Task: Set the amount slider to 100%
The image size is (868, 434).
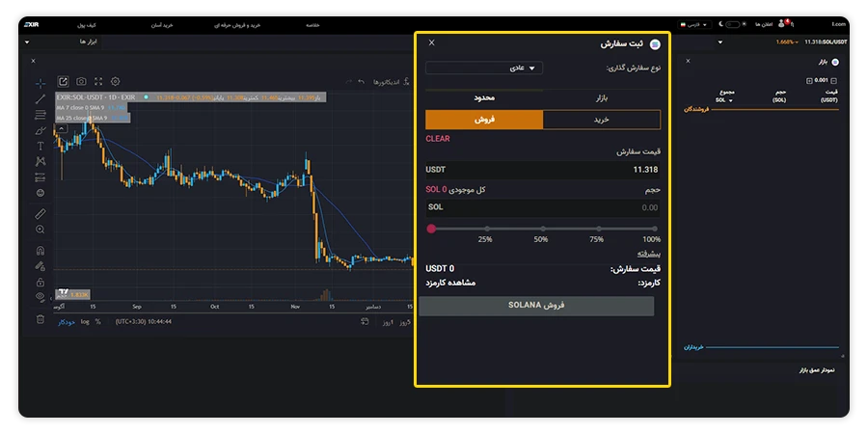Action: tap(654, 229)
